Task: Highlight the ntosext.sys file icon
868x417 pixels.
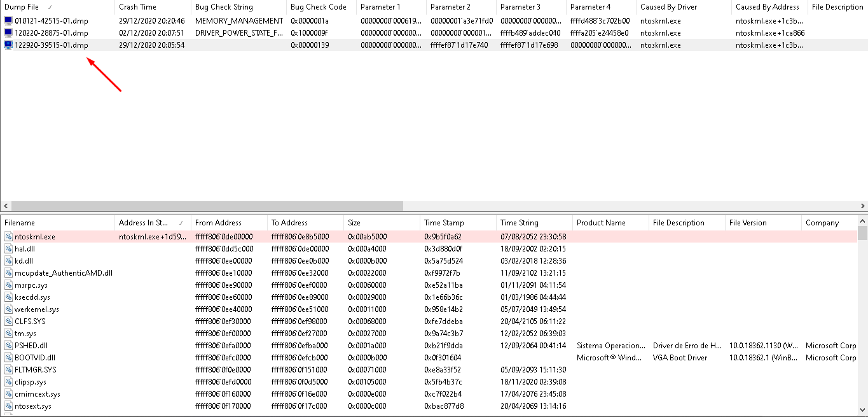Action: pyautogui.click(x=8, y=406)
